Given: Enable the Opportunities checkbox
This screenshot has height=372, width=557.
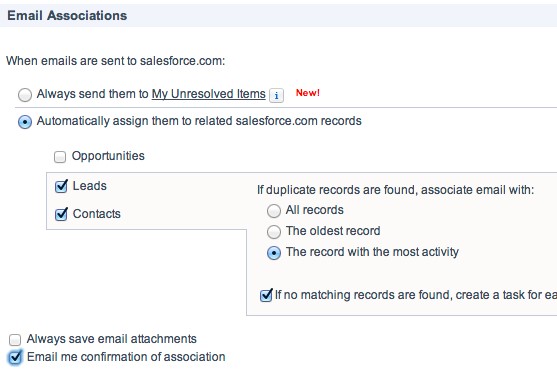Looking at the screenshot, I should [x=60, y=157].
